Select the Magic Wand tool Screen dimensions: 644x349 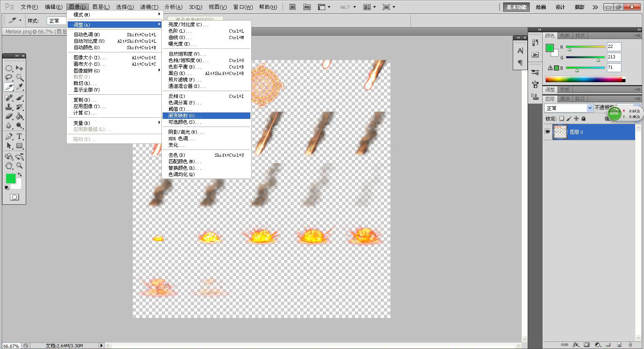click(19, 77)
